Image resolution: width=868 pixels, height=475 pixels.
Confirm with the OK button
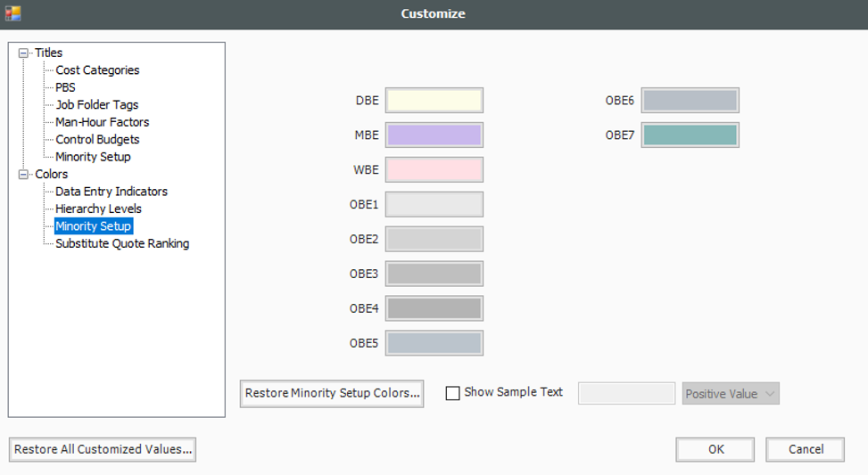click(715, 449)
